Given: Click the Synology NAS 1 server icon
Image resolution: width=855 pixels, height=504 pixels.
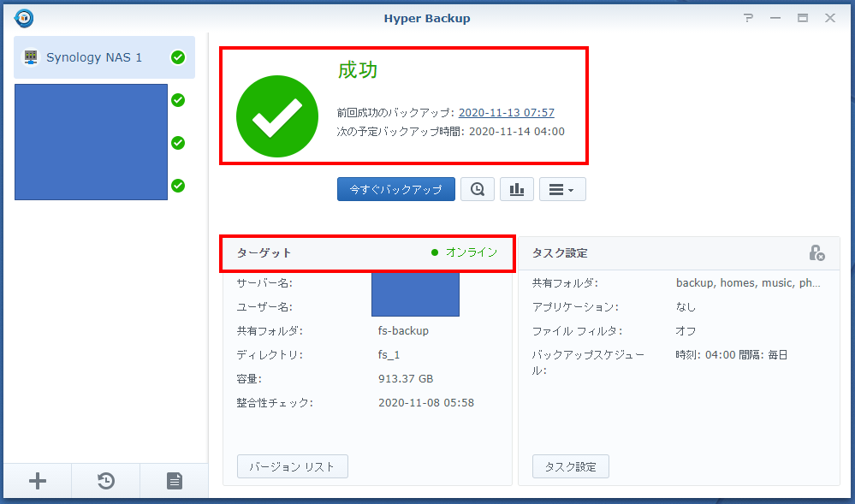Looking at the screenshot, I should (31, 57).
